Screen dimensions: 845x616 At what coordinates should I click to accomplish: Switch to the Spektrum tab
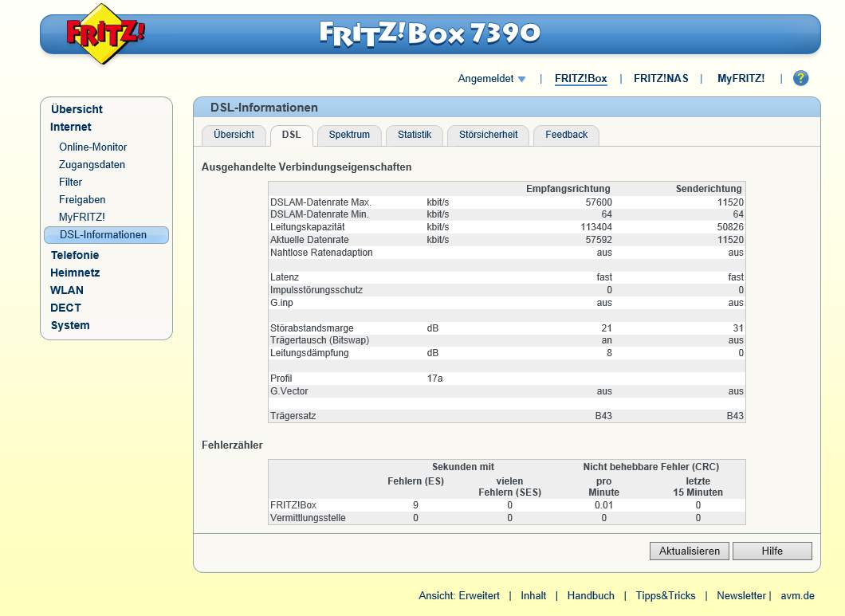click(x=349, y=135)
